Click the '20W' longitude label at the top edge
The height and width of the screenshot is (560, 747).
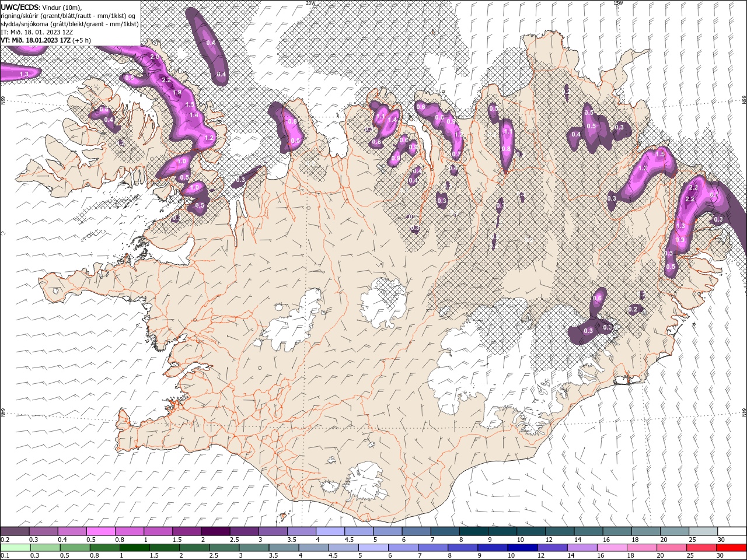click(310, 3)
